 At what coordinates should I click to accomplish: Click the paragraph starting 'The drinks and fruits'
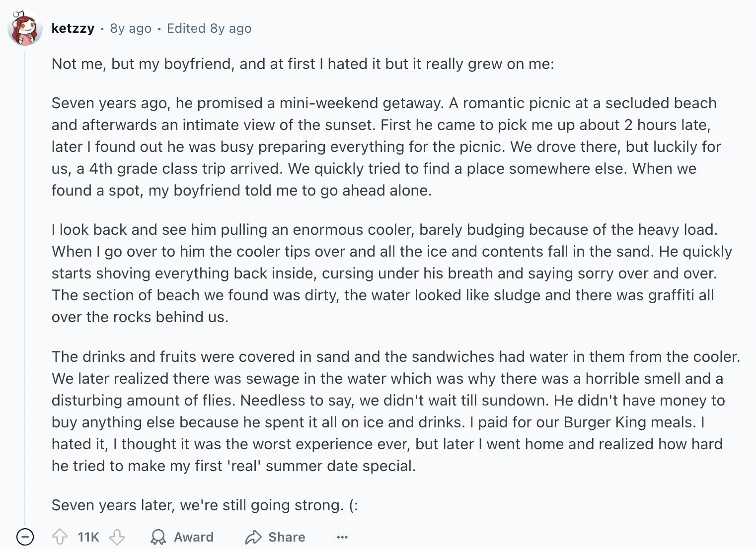(x=396, y=411)
